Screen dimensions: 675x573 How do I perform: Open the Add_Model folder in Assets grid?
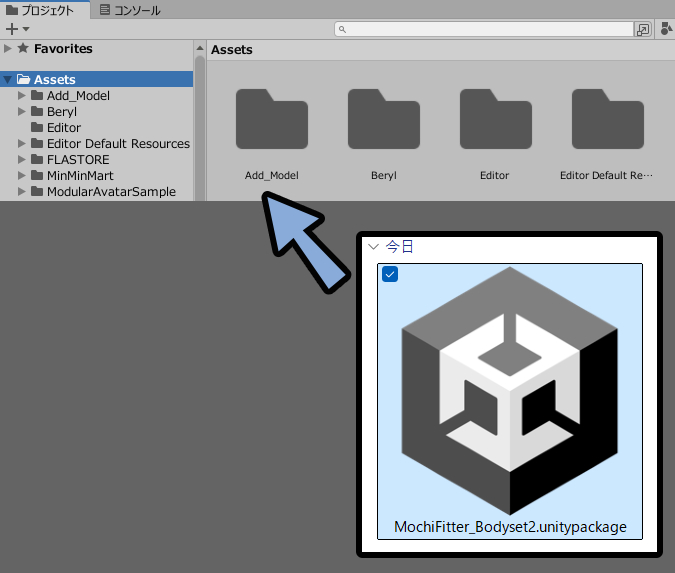tap(271, 119)
